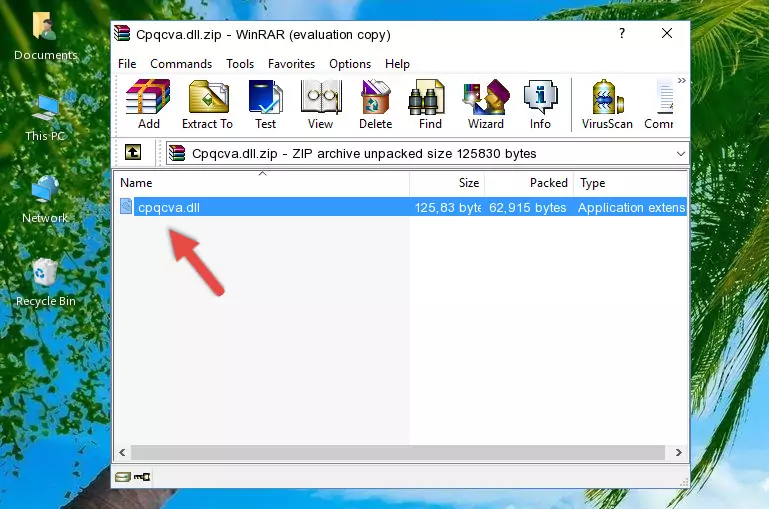
Task: Click the horizontal scrollbar right arrow
Action: 679,452
